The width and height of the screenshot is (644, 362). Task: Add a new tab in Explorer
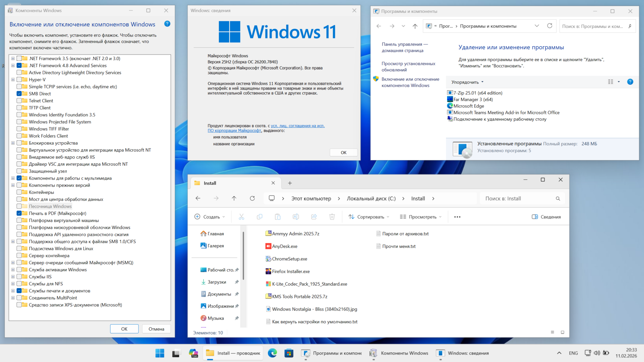pyautogui.click(x=290, y=183)
